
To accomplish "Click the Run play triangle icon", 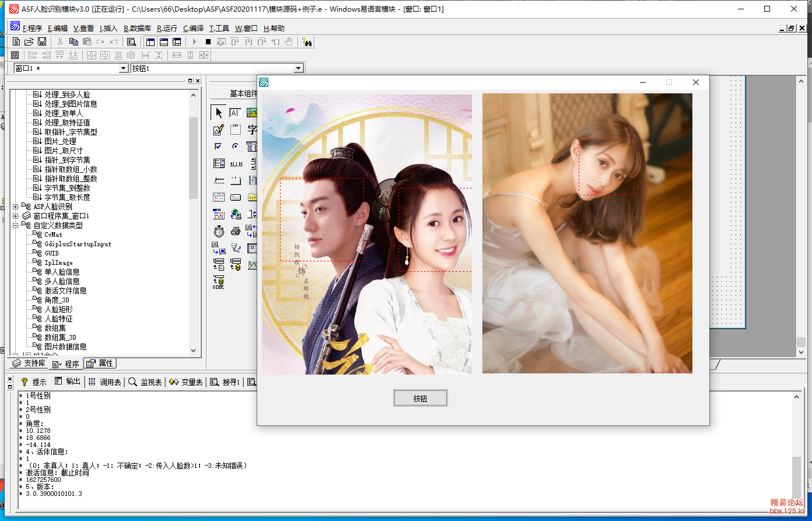I will pyautogui.click(x=195, y=41).
